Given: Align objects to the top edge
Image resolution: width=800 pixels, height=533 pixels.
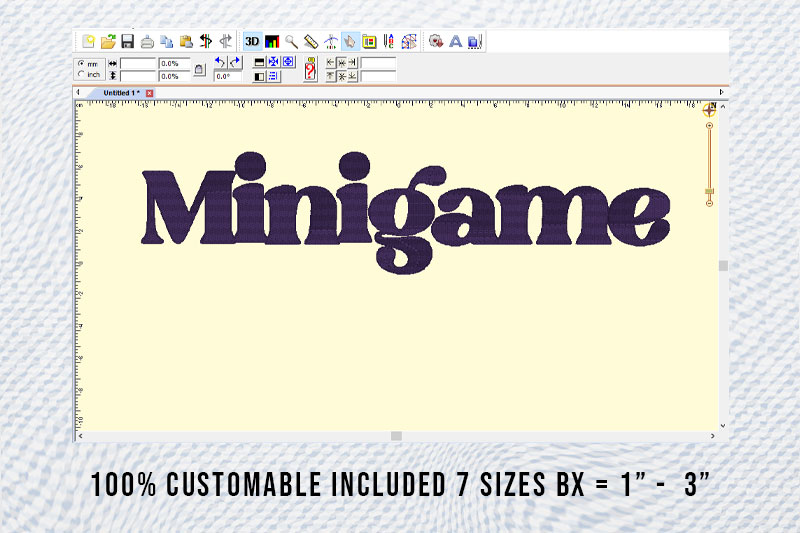Looking at the screenshot, I should coord(331,77).
